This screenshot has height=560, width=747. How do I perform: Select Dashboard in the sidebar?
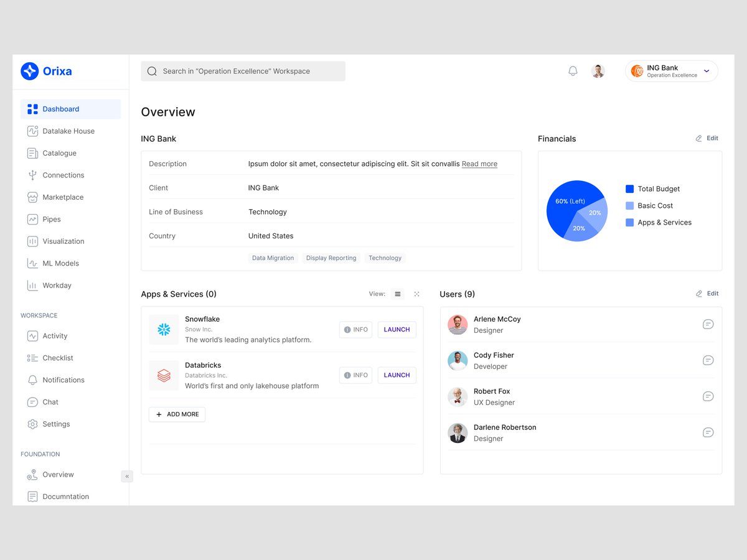click(x=70, y=109)
